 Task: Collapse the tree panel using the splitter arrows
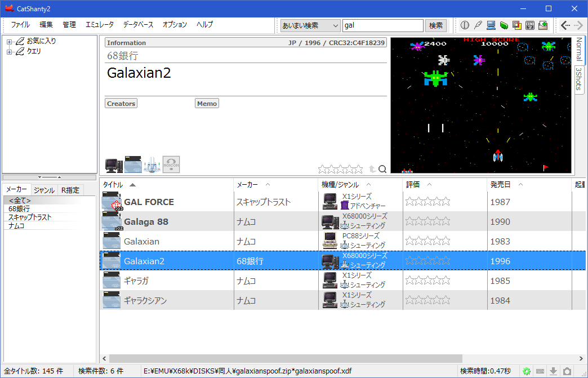click(50, 177)
